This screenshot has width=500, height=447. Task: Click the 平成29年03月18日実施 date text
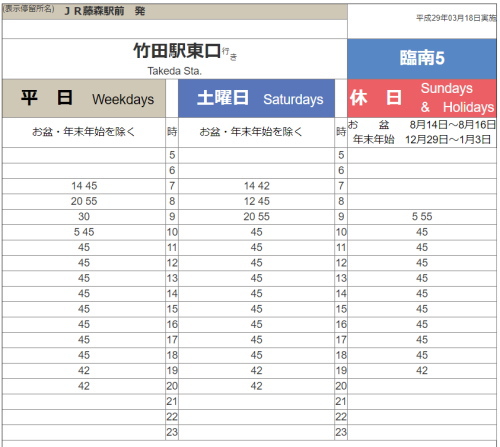[456, 18]
